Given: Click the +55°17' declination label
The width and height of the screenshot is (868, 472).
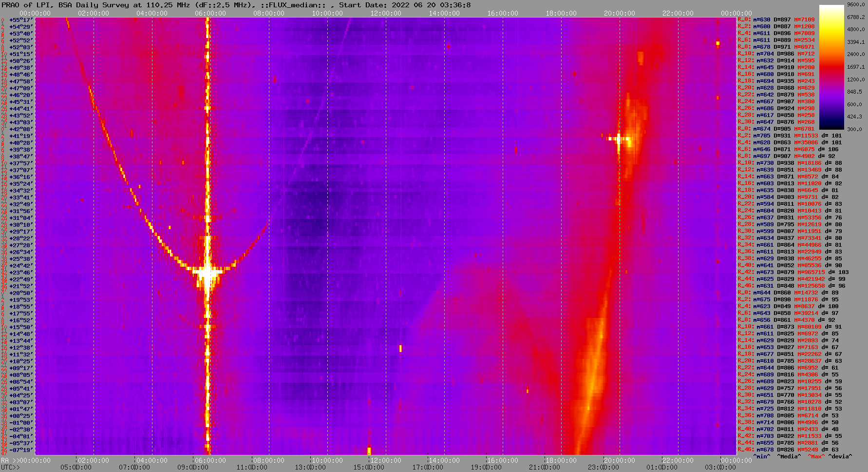Looking at the screenshot, I should (x=21, y=20).
